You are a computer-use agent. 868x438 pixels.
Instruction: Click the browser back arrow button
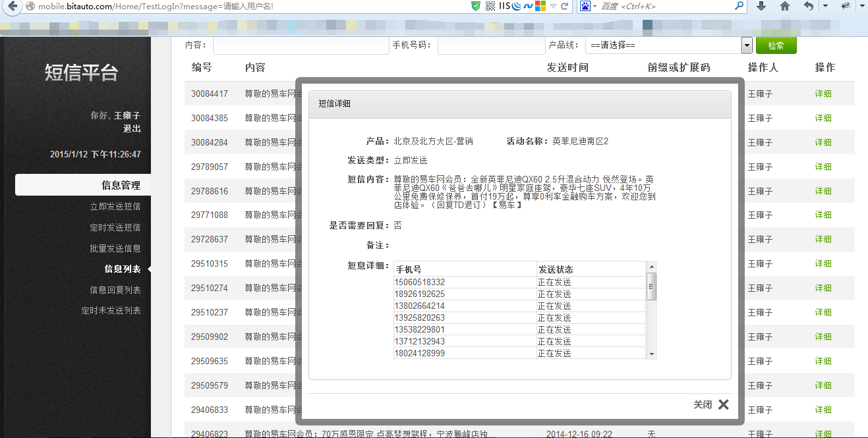(x=11, y=6)
